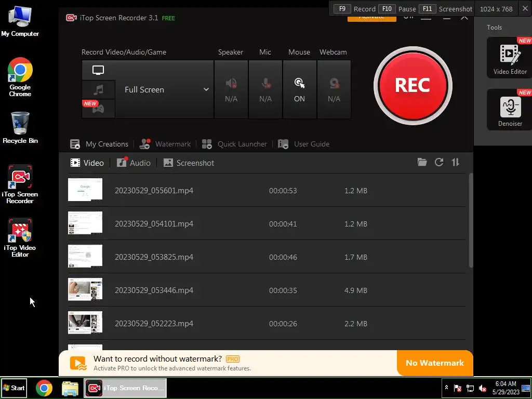Launch Chrome from the taskbar
Viewport: 532px width, 399px height.
click(44, 388)
